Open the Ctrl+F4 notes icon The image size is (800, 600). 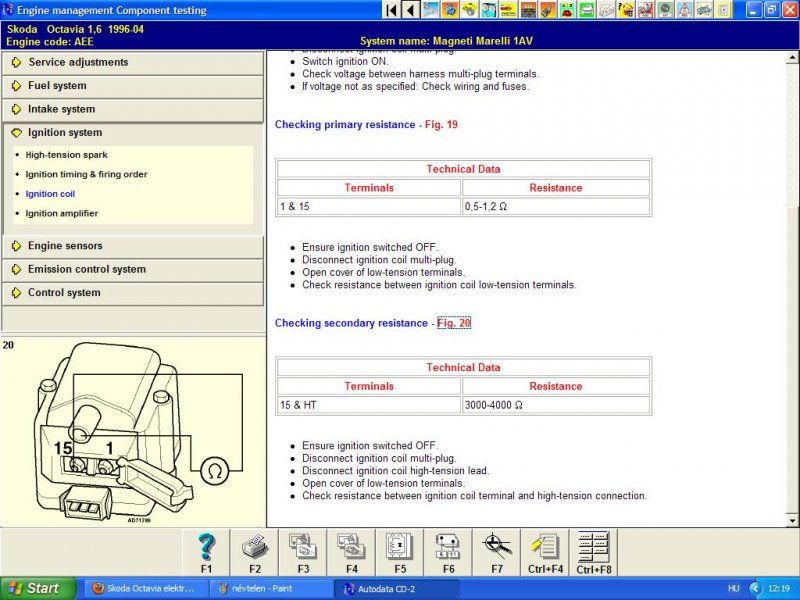click(545, 553)
